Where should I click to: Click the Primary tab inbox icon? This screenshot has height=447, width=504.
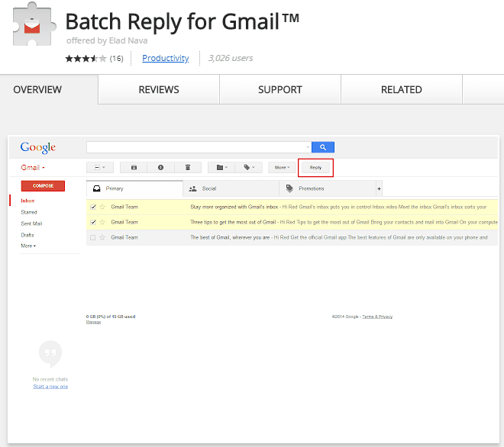96,188
